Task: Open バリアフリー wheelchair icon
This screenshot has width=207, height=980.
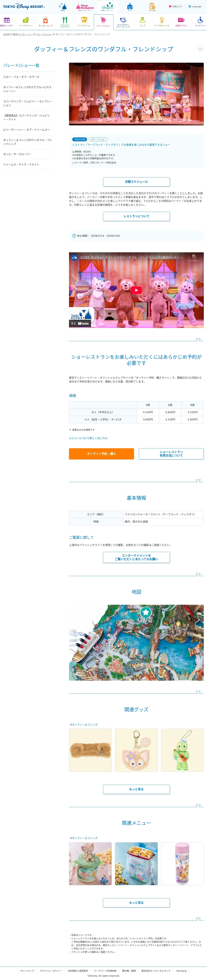Action: (x=201, y=22)
